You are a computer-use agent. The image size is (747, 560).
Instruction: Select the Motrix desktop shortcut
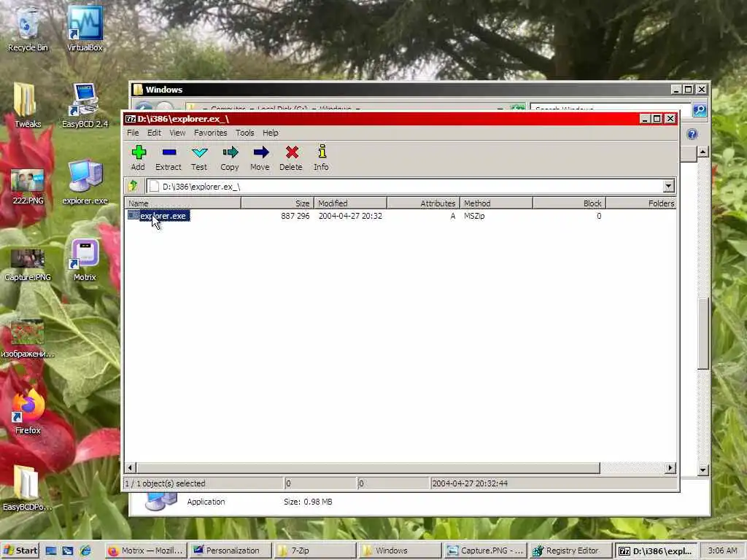point(85,260)
